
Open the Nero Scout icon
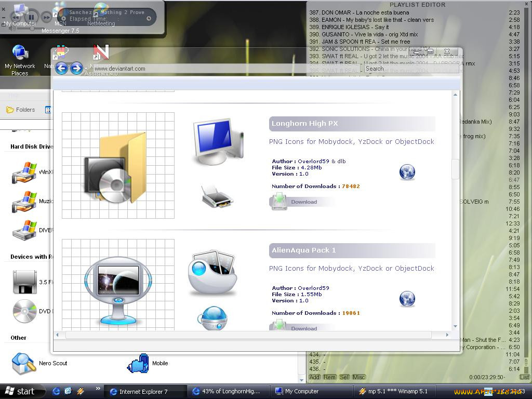(24, 363)
